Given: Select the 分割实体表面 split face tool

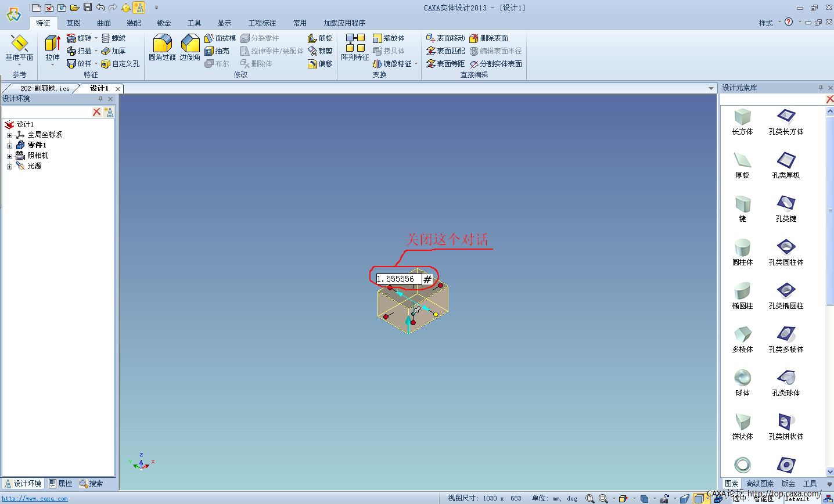Looking at the screenshot, I should click(x=496, y=64).
